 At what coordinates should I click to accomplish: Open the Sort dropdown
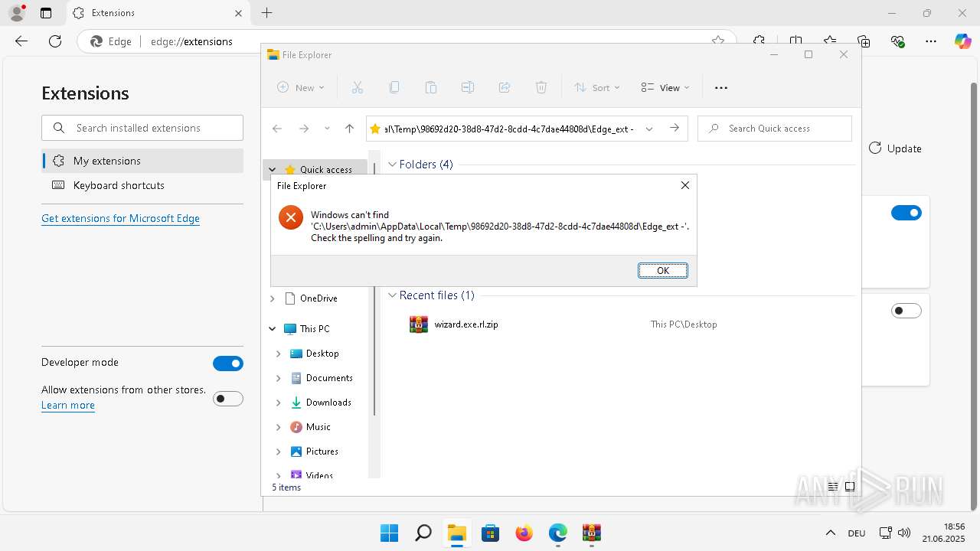597,87
